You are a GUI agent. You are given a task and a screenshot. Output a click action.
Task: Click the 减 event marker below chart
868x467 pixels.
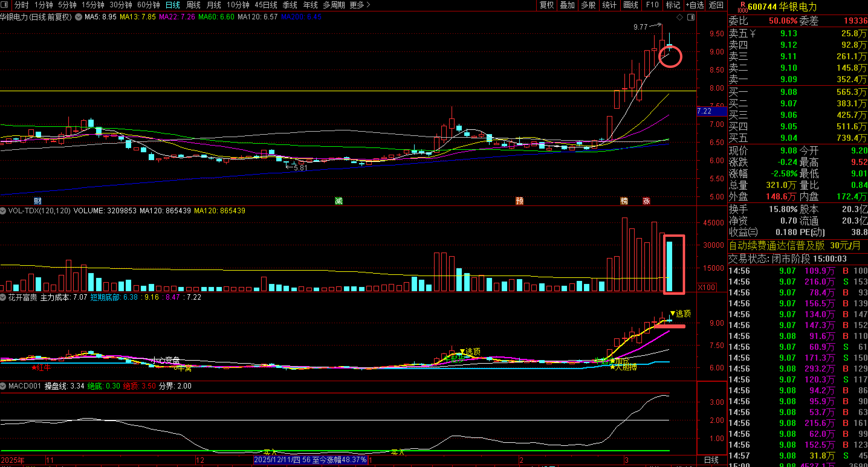338,201
